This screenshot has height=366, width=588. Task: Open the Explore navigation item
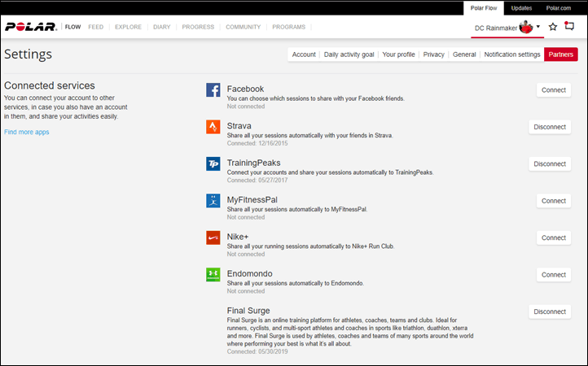(x=128, y=27)
